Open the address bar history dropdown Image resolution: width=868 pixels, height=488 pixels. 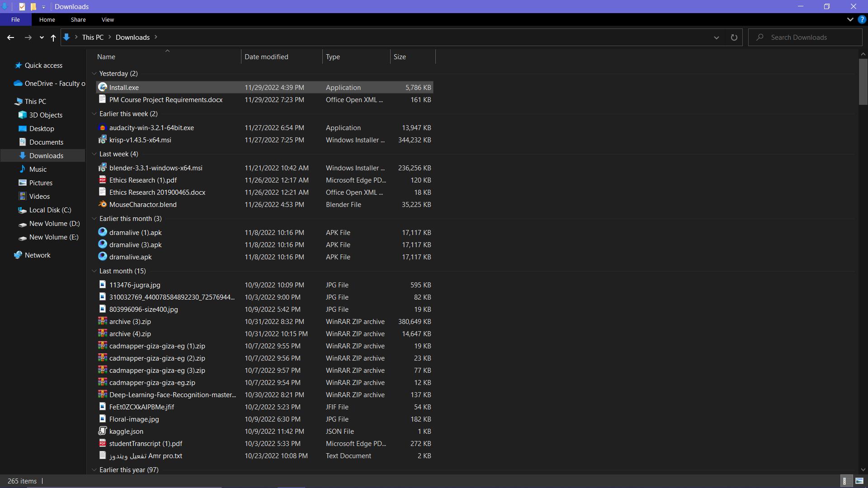(x=716, y=38)
